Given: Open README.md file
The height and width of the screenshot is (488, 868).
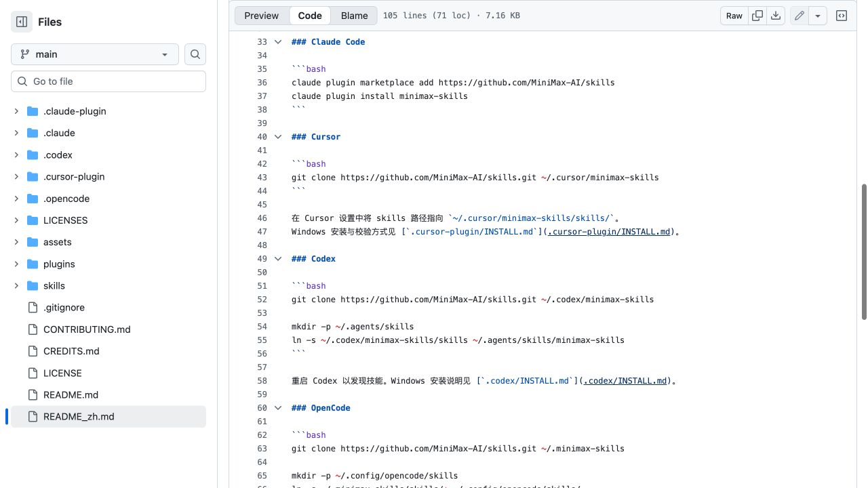Looking at the screenshot, I should pos(71,394).
